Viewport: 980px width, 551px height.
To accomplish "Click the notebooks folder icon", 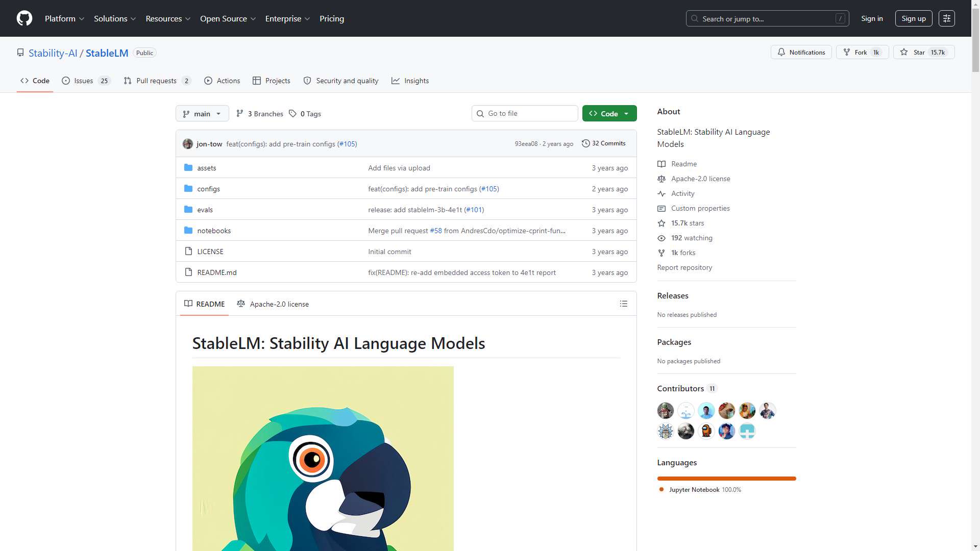I will [x=188, y=231].
